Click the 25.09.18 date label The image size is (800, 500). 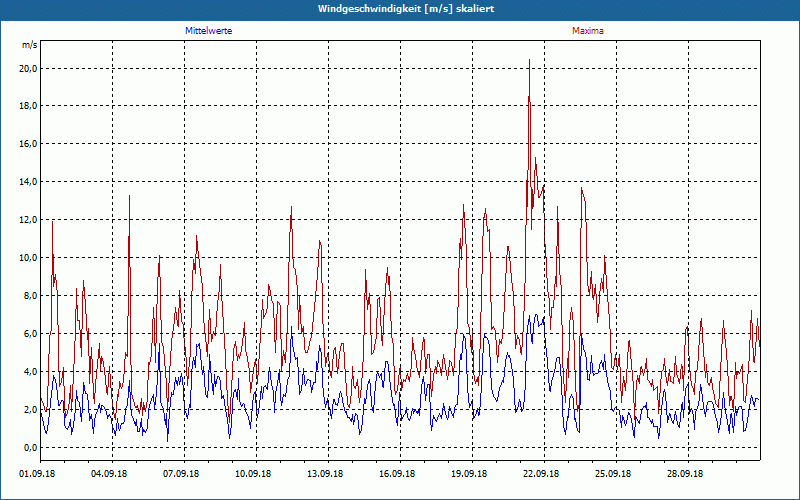(612, 474)
